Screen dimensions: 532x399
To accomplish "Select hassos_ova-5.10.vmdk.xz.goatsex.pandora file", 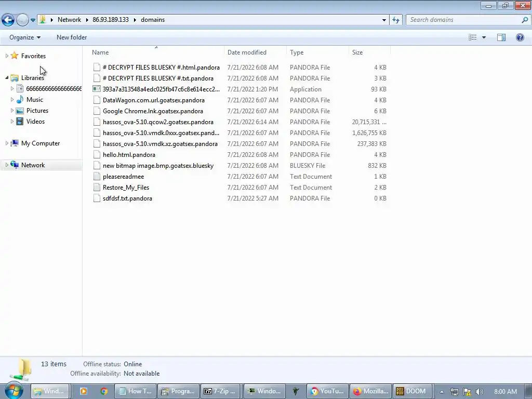I will [x=160, y=144].
